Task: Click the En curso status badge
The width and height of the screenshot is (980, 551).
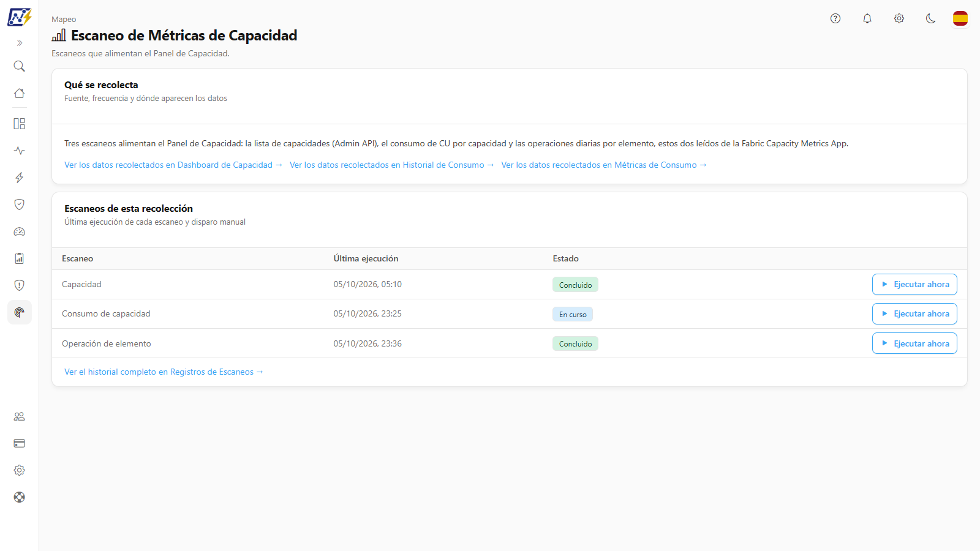Action: pos(573,314)
